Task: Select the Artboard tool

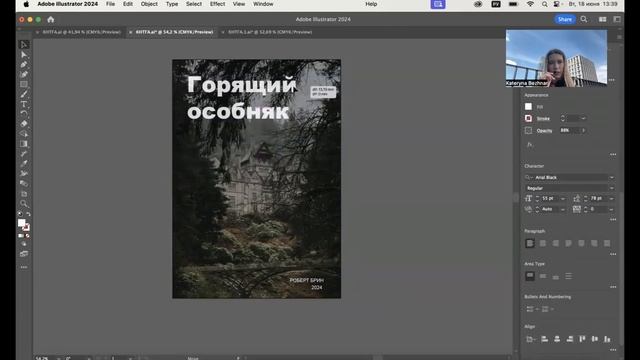Action: tap(24, 193)
